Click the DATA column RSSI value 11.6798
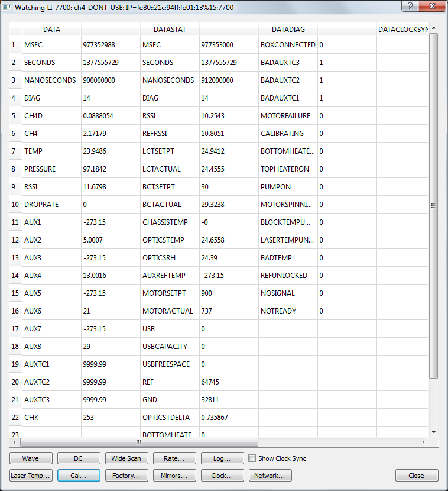The image size is (448, 491). tap(111, 187)
